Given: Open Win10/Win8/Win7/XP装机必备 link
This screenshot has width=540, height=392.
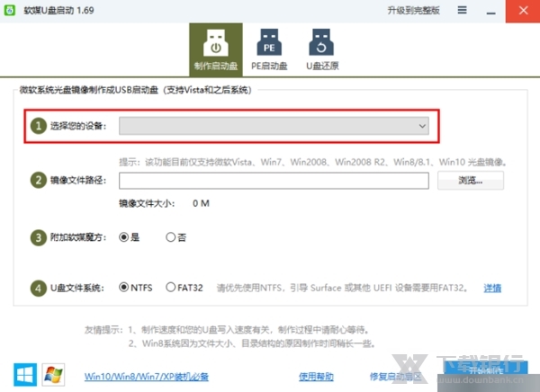Looking at the screenshot, I should 147,377.
